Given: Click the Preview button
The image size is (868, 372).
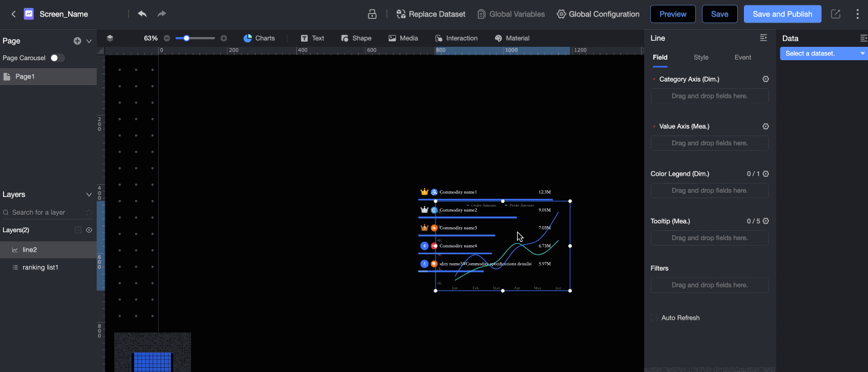Looking at the screenshot, I should (x=673, y=14).
